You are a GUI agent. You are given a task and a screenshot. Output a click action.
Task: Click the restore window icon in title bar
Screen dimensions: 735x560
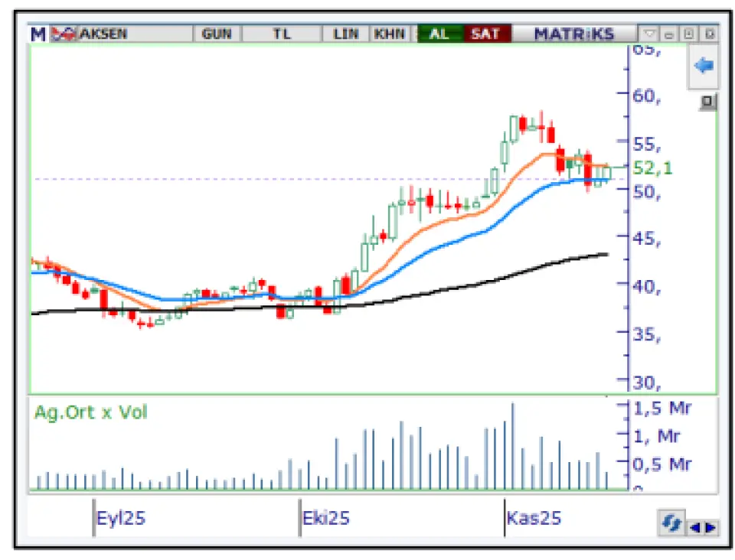coord(688,34)
